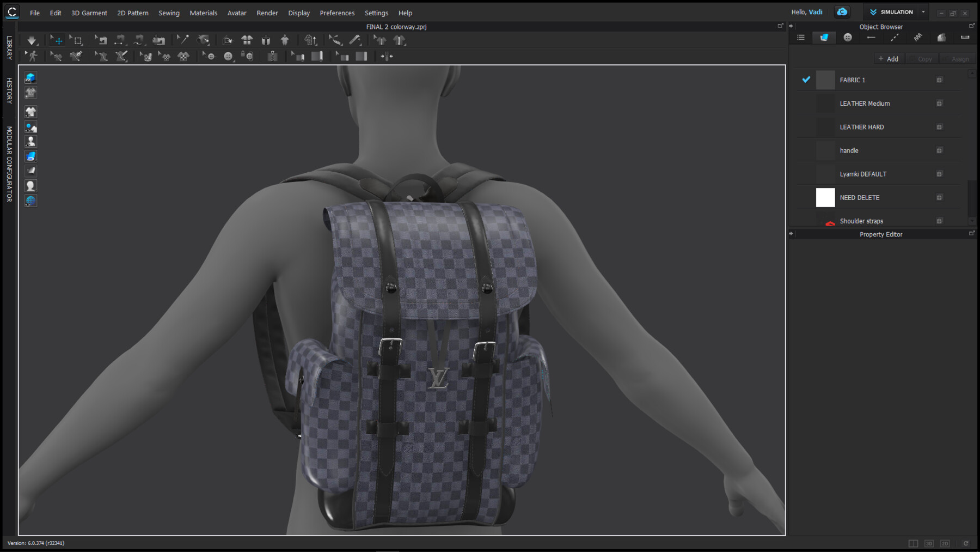Select the Edit Measurement tape tool
The height and width of the screenshot is (552, 980).
click(334, 40)
